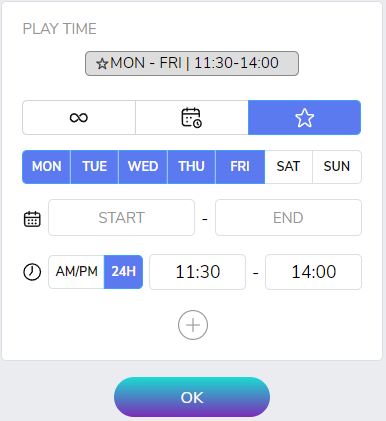The image size is (386, 421).
Task: Open the END date picker field
Action: (x=288, y=218)
